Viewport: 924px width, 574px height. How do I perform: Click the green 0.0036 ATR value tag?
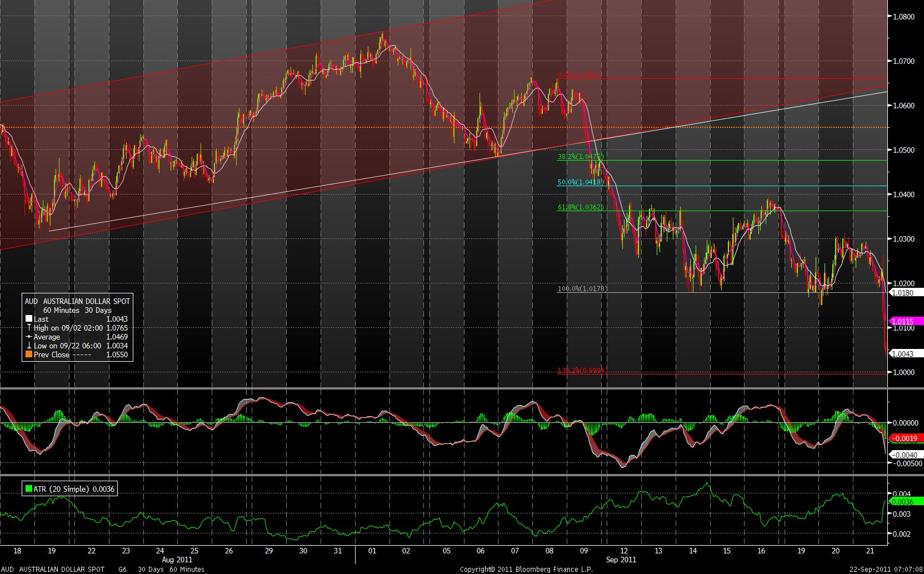pyautogui.click(x=906, y=501)
